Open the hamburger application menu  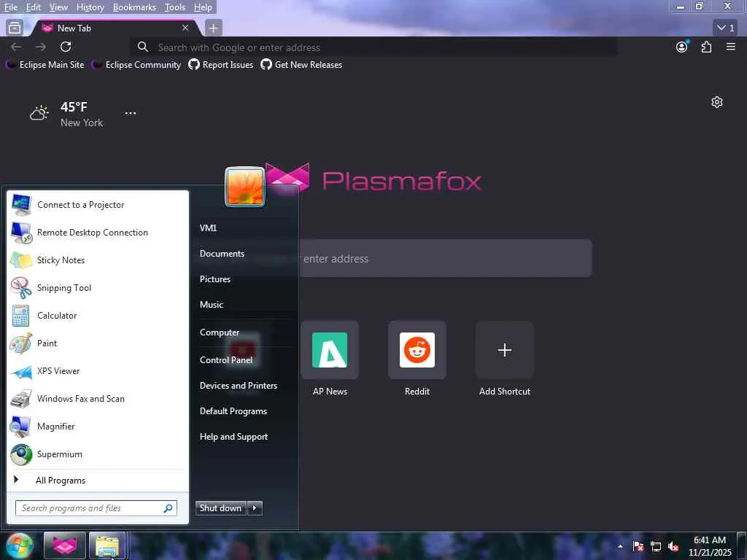[x=731, y=47]
